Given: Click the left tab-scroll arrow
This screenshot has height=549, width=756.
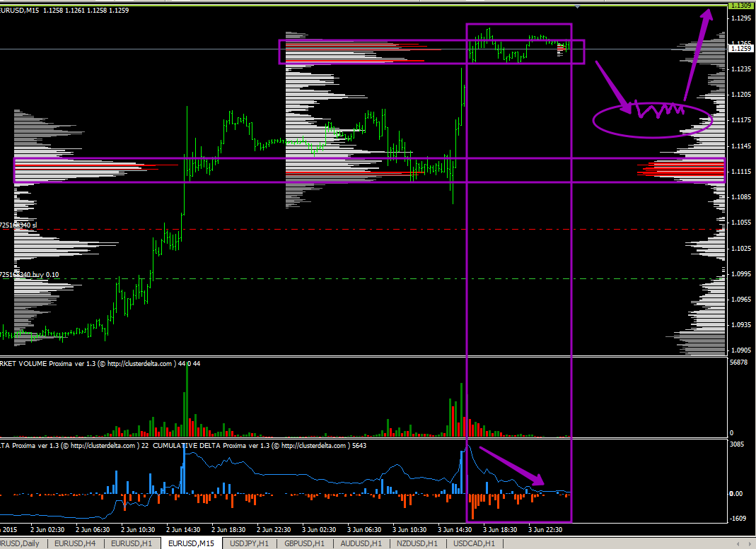Looking at the screenshot, I should (x=738, y=544).
